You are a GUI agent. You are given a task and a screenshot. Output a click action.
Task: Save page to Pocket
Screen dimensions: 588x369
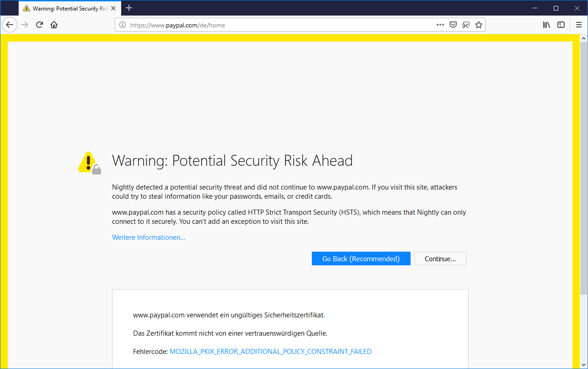pyautogui.click(x=453, y=25)
